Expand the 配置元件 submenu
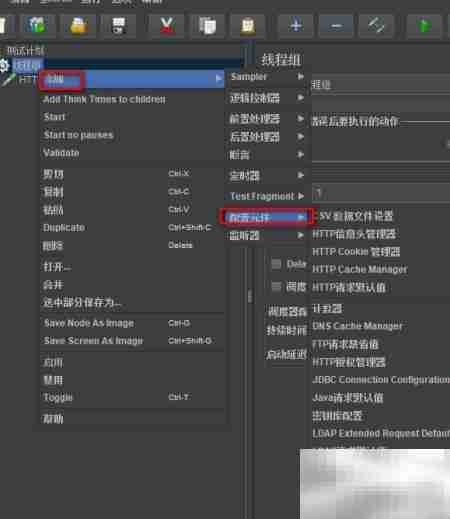 coord(267,217)
